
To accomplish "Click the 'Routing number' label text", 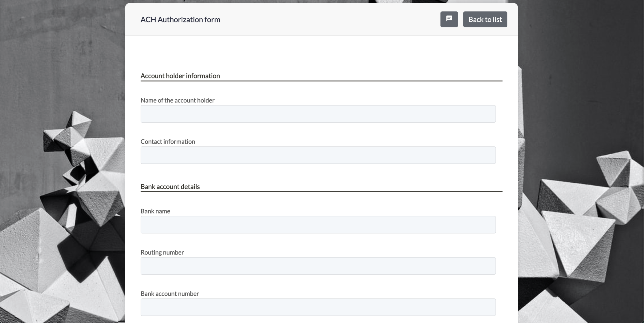I will pos(162,252).
